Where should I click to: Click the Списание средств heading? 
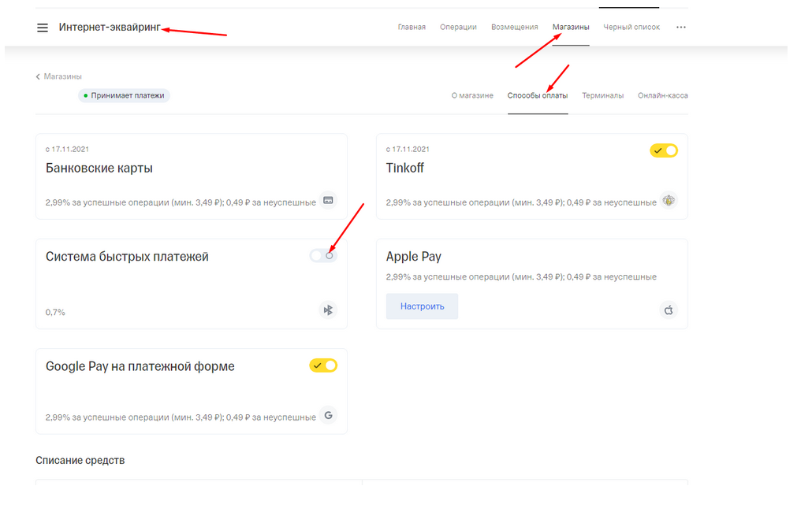click(80, 461)
